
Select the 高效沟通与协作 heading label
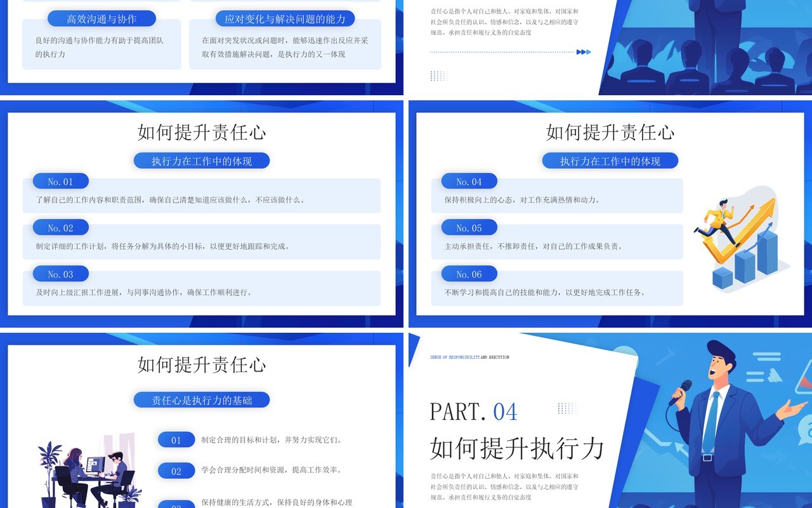point(101,18)
